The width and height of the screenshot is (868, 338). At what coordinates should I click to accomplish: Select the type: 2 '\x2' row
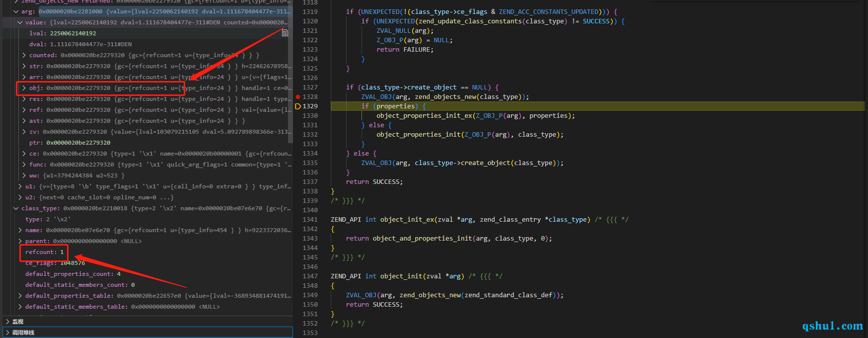147,219
